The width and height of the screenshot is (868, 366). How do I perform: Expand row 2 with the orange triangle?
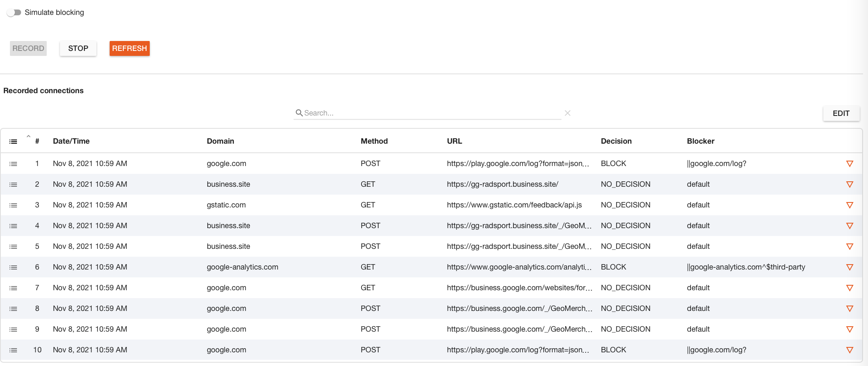tap(850, 185)
